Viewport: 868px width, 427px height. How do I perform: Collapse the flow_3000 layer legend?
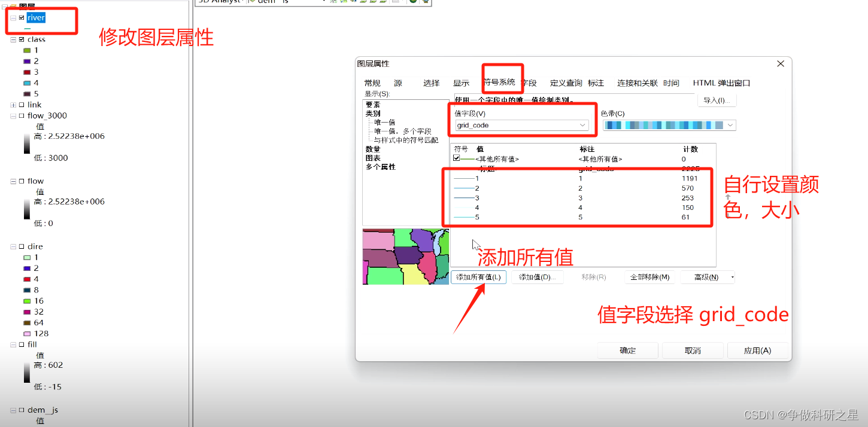pyautogui.click(x=13, y=115)
